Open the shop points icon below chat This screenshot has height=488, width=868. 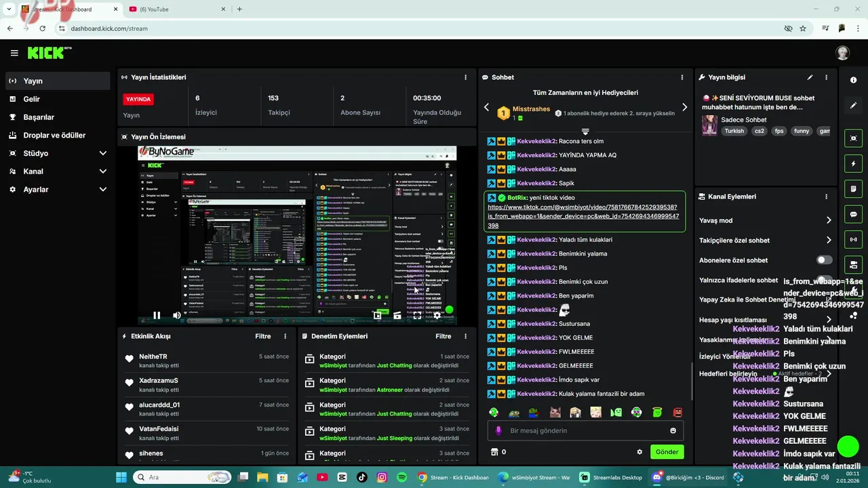494,452
